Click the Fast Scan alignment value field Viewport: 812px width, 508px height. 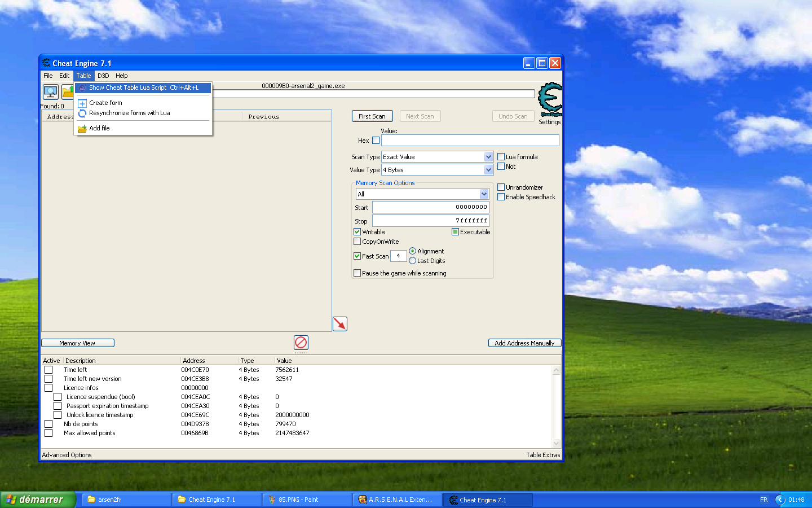pyautogui.click(x=398, y=256)
